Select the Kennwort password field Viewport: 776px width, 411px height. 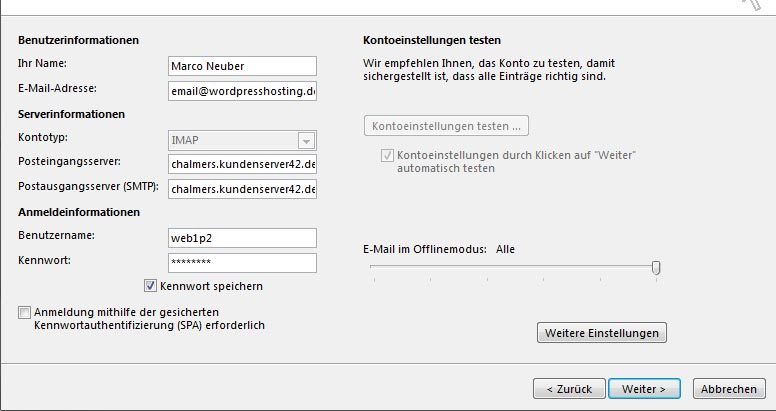(x=242, y=263)
